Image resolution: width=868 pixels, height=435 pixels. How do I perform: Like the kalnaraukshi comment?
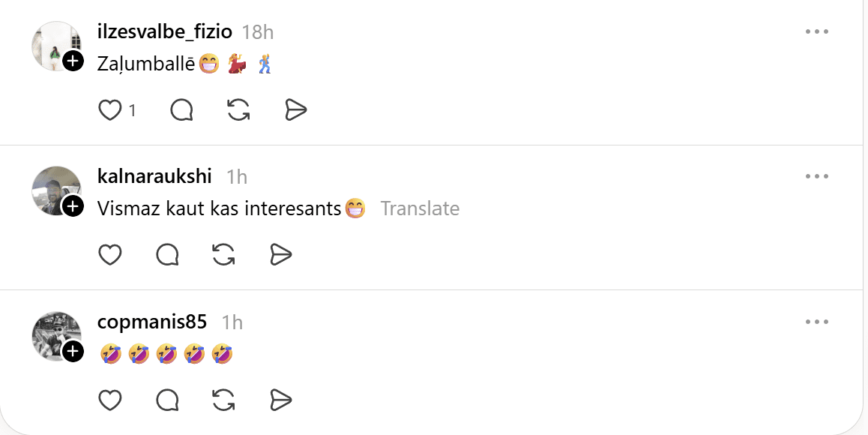pos(110,255)
